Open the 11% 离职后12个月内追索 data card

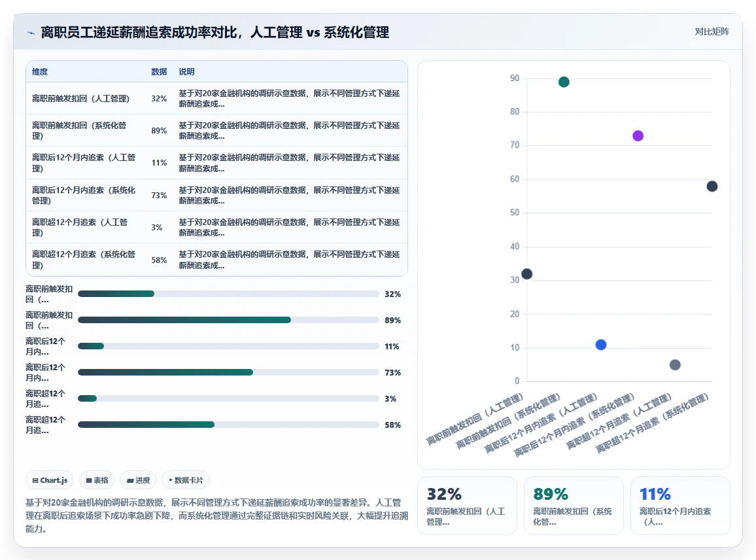pyautogui.click(x=680, y=506)
